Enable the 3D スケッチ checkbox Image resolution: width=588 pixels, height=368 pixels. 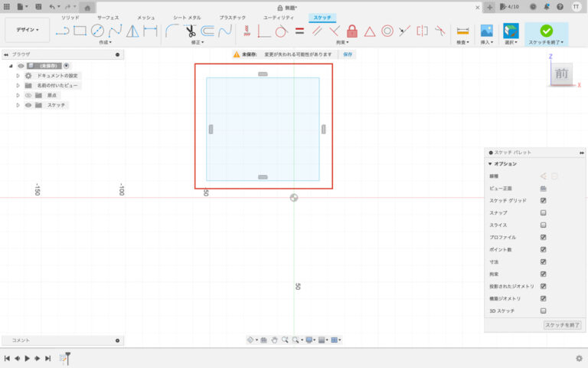[543, 310]
